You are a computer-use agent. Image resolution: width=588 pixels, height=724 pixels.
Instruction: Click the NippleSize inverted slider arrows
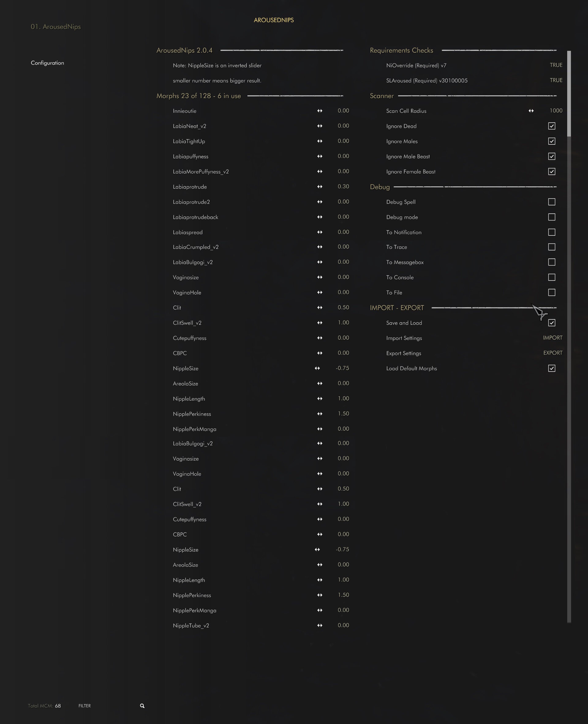pyautogui.click(x=317, y=368)
